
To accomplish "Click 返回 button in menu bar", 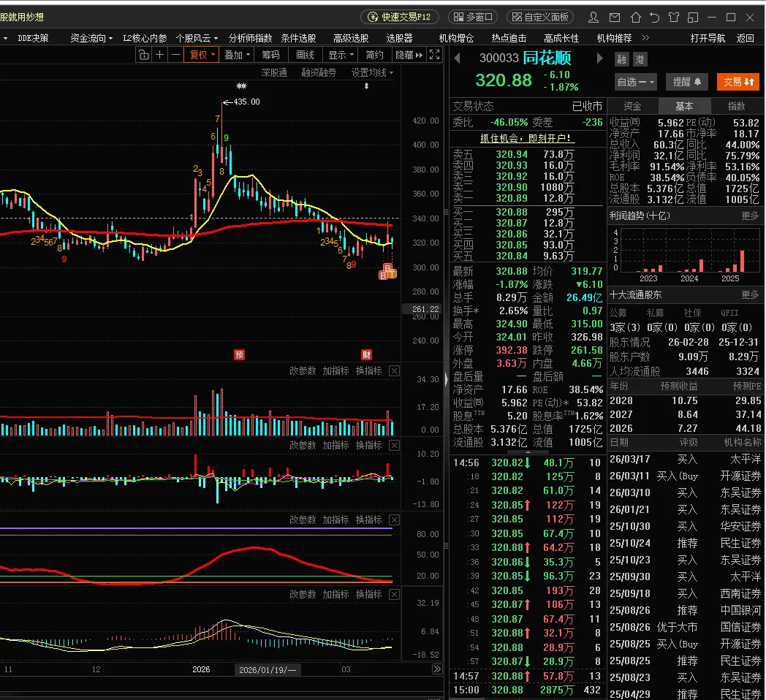I will click(745, 38).
